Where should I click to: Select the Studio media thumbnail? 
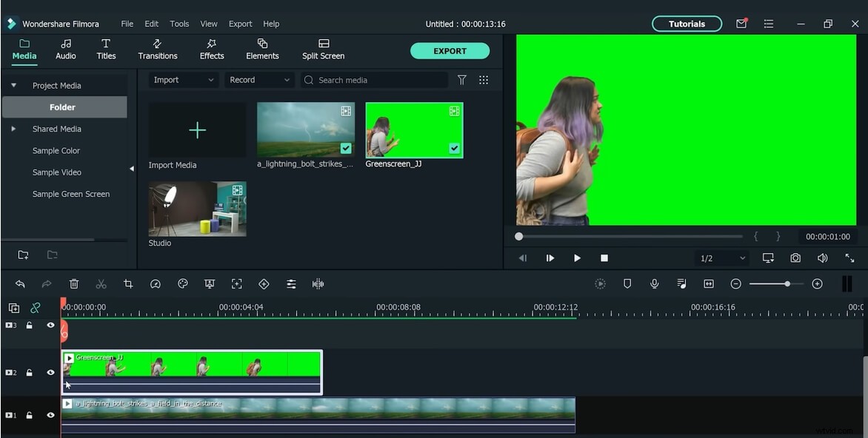pyautogui.click(x=198, y=209)
